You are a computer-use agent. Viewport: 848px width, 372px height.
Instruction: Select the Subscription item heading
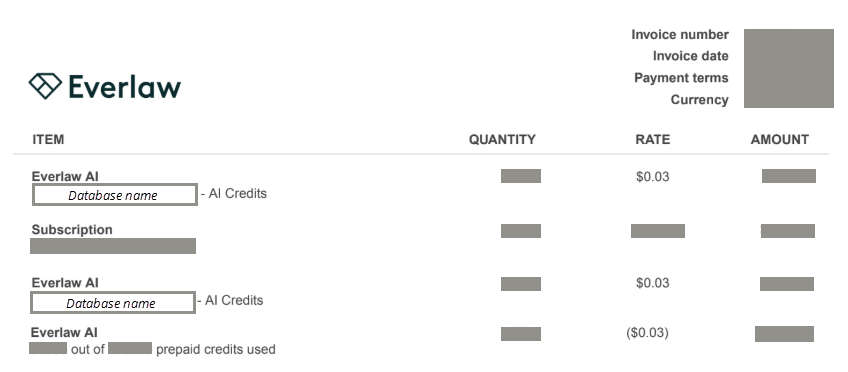72,230
